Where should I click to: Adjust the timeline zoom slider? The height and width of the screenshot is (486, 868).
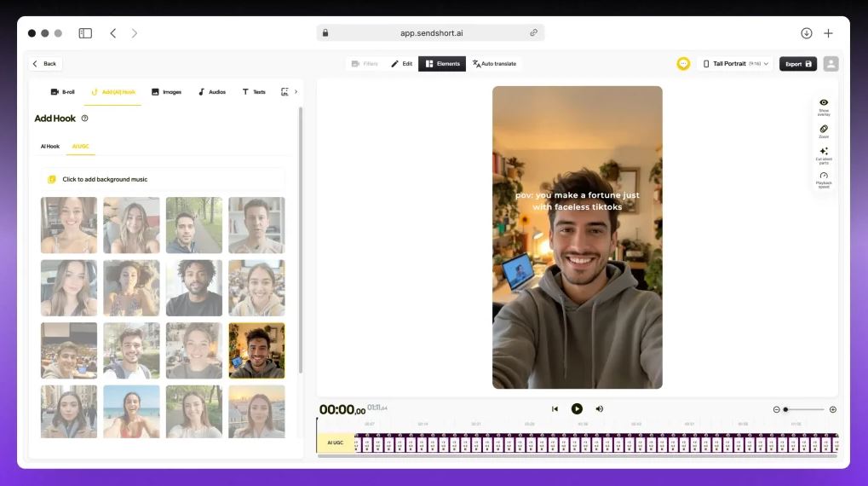point(804,409)
